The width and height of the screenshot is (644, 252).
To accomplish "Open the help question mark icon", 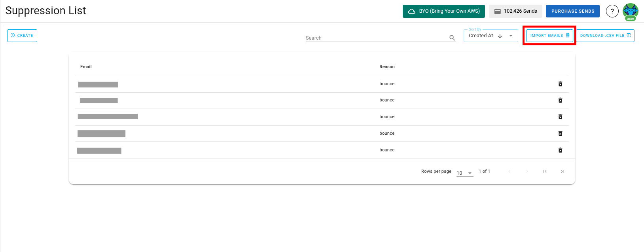I will click(x=612, y=11).
